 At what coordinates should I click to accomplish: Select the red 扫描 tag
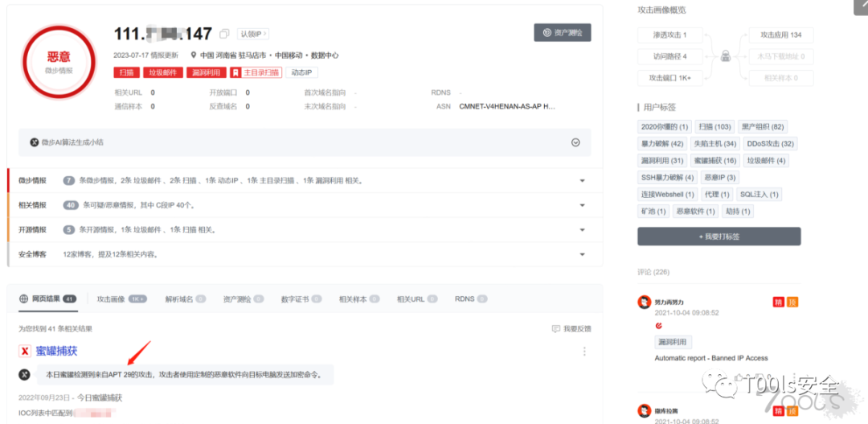click(x=127, y=72)
